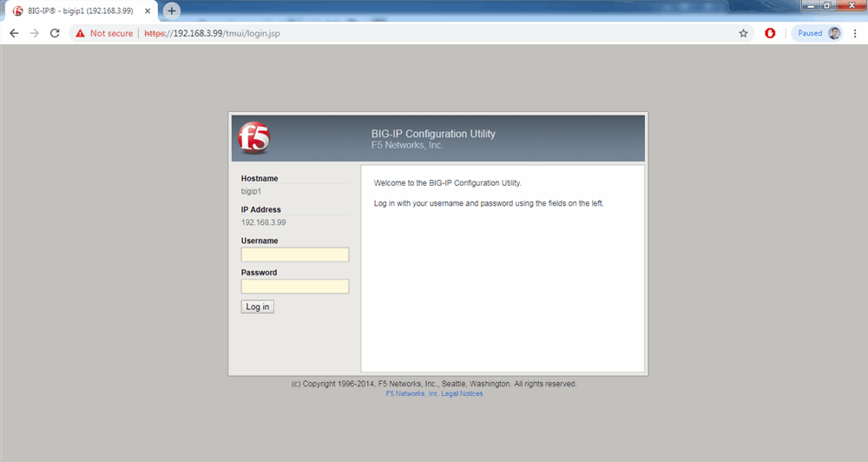Click the Not secure warning triangle

80,33
